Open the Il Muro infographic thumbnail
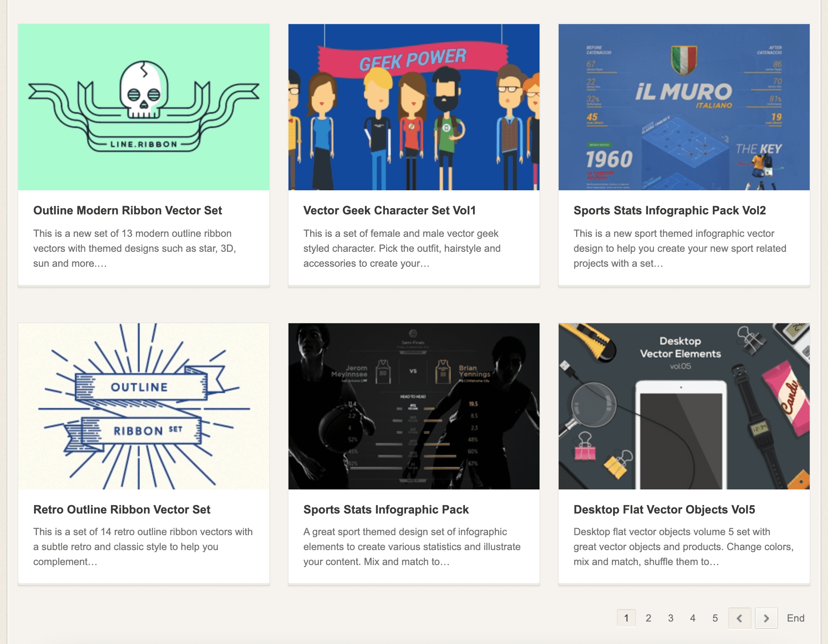 pyautogui.click(x=684, y=107)
